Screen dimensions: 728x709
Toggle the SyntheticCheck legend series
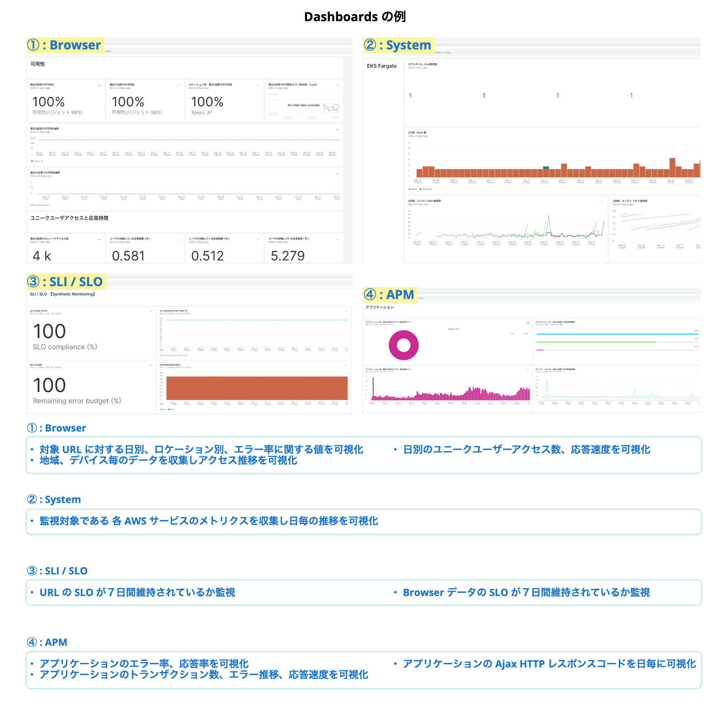[40, 205]
